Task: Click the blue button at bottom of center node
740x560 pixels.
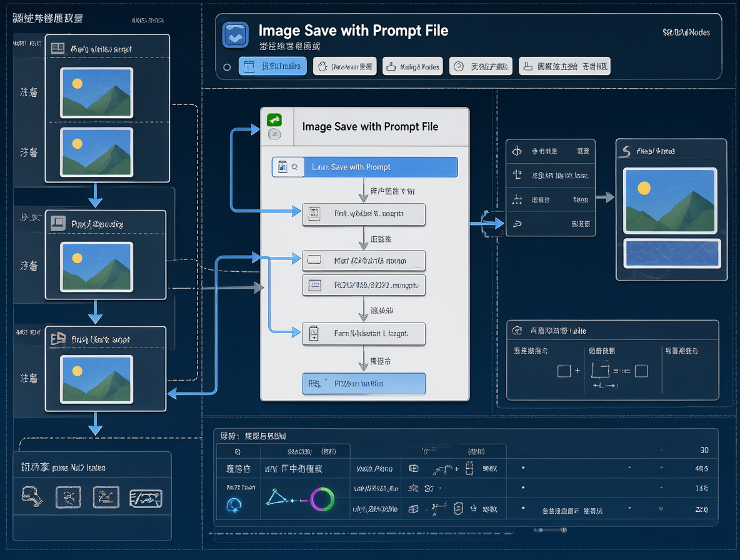Action: click(x=363, y=384)
